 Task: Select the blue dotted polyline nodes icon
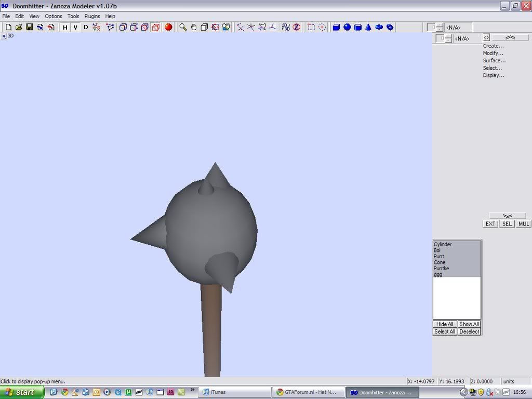coord(110,27)
